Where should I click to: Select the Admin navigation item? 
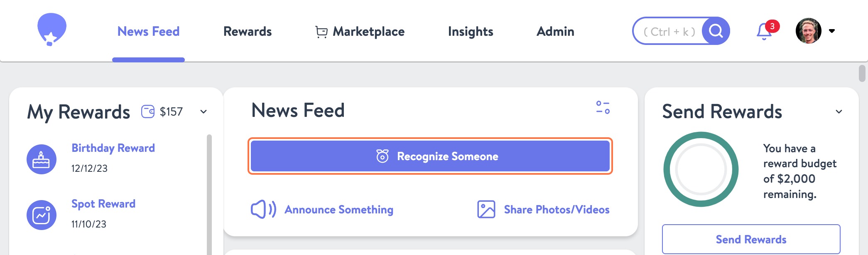pos(556,31)
